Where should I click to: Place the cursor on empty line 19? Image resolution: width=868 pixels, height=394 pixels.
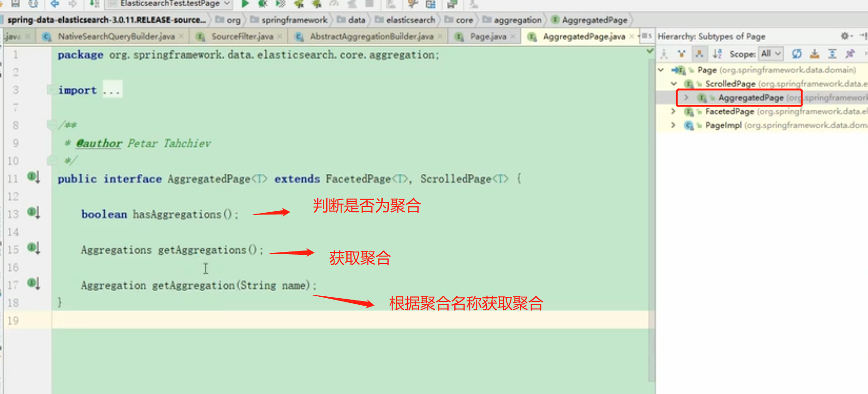pos(350,320)
